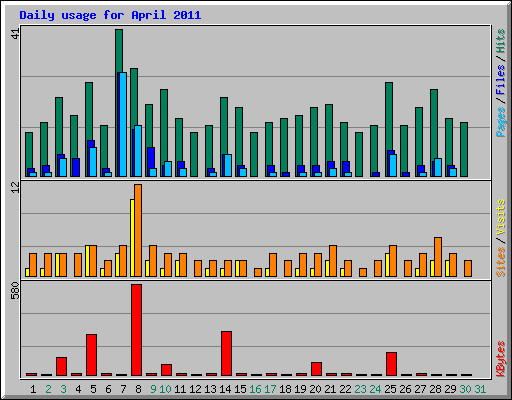Image resolution: width=512 pixels, height=400 pixels.
Task: Click day label "29"
Action: click(450, 389)
